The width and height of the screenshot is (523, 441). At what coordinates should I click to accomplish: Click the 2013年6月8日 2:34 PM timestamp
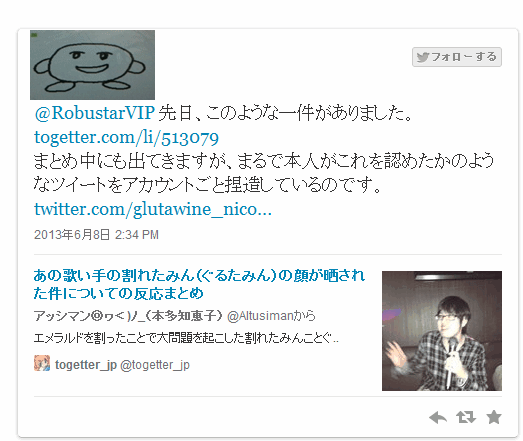[96, 235]
